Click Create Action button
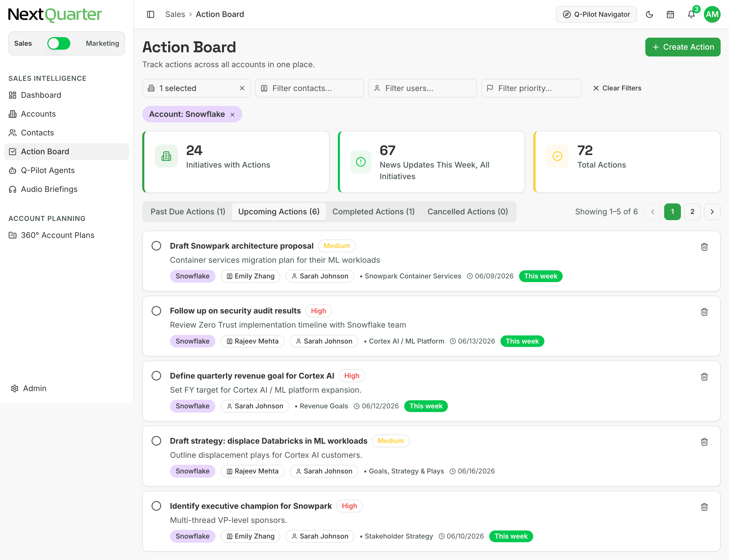The image size is (729, 560). tap(683, 47)
